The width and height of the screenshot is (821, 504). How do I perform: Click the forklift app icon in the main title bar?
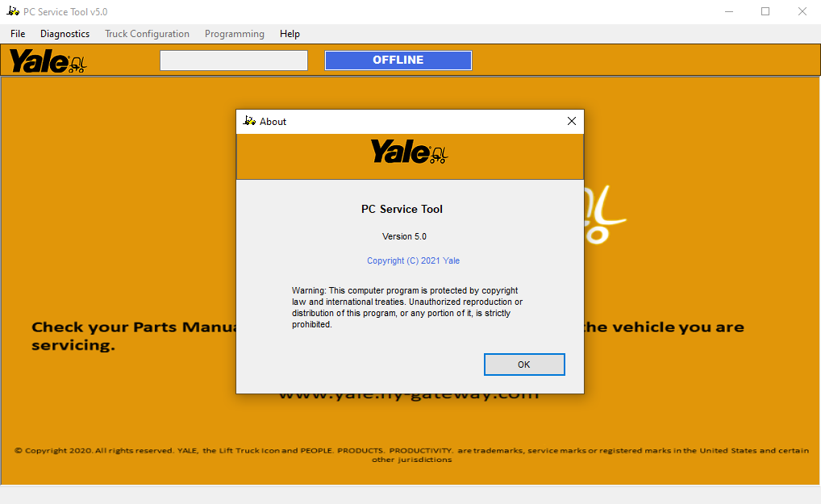(x=13, y=11)
